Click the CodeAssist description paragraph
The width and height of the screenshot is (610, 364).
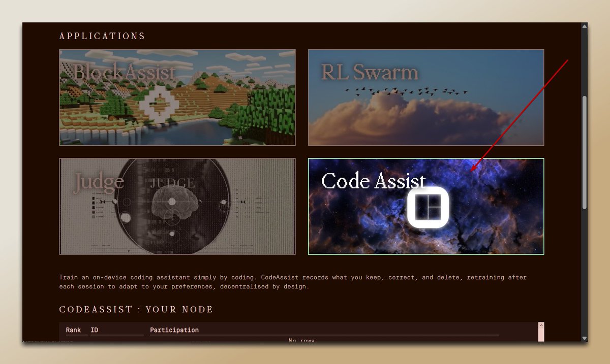292,282
